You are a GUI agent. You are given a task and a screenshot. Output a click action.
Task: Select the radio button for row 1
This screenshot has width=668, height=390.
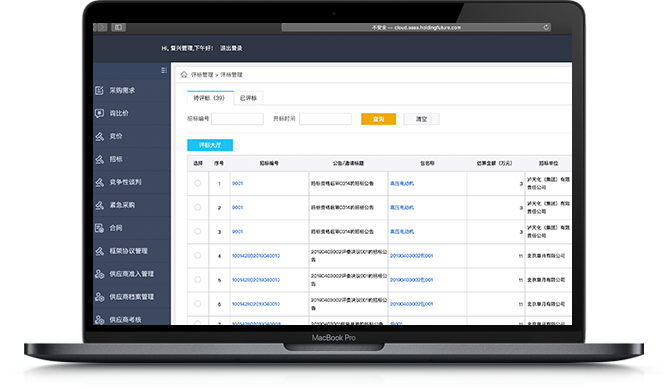click(x=198, y=183)
